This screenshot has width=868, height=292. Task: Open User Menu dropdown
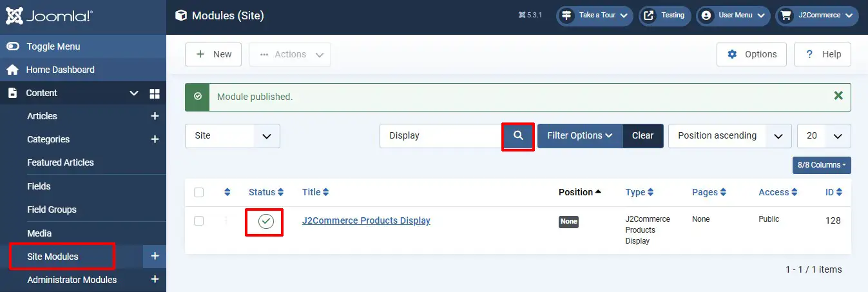tap(733, 15)
